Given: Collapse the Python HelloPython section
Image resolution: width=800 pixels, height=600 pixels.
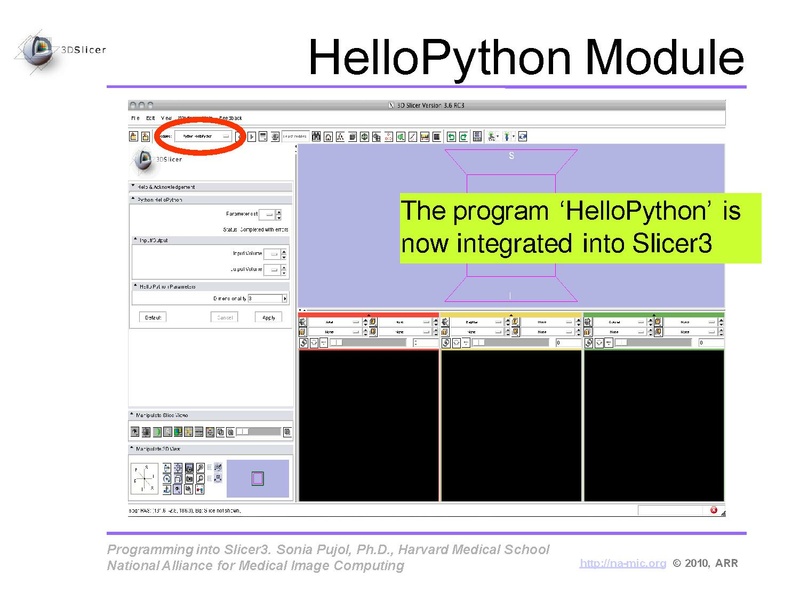Looking at the screenshot, I should [211, 199].
